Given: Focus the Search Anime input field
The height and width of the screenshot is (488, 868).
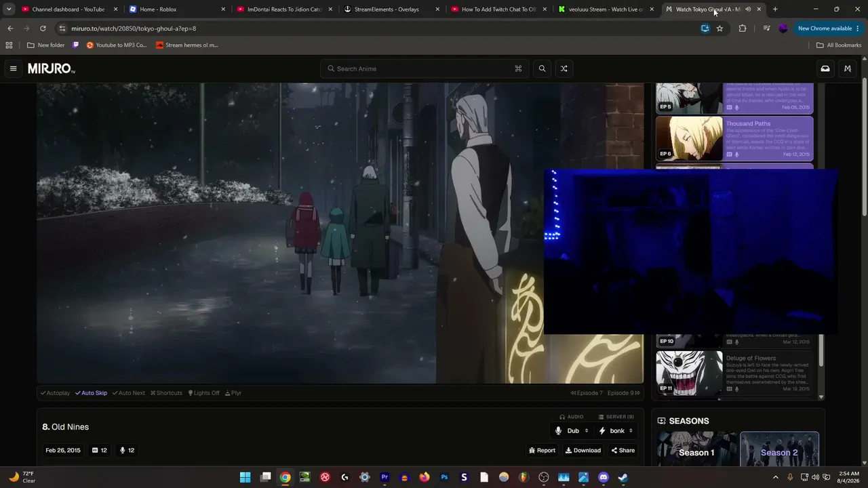Looking at the screenshot, I should (425, 68).
